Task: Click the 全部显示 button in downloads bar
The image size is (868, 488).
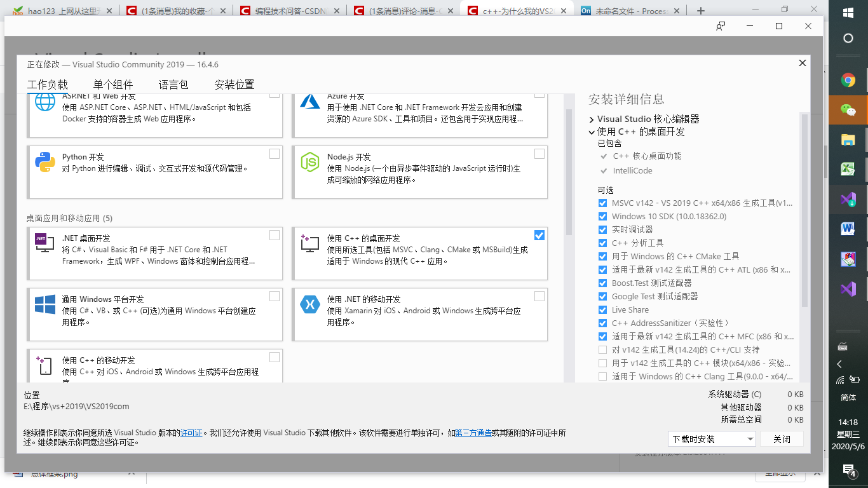Action: (x=780, y=474)
